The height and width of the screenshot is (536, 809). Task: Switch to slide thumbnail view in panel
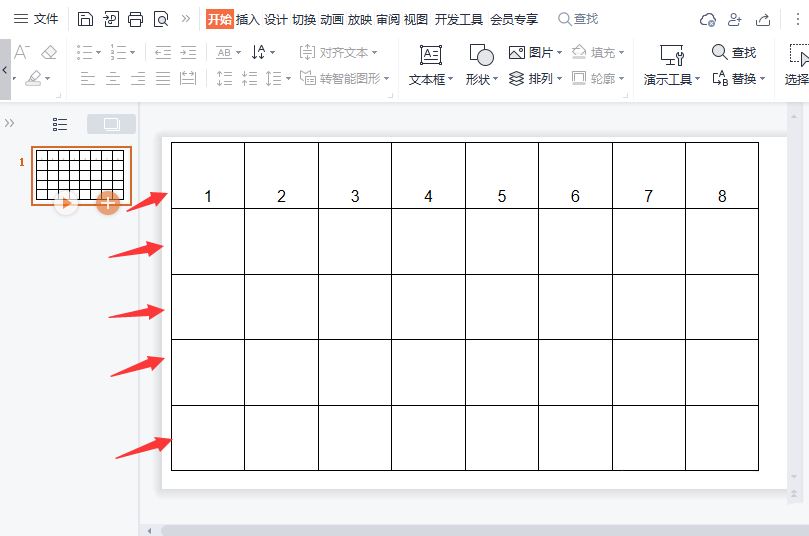coord(111,124)
